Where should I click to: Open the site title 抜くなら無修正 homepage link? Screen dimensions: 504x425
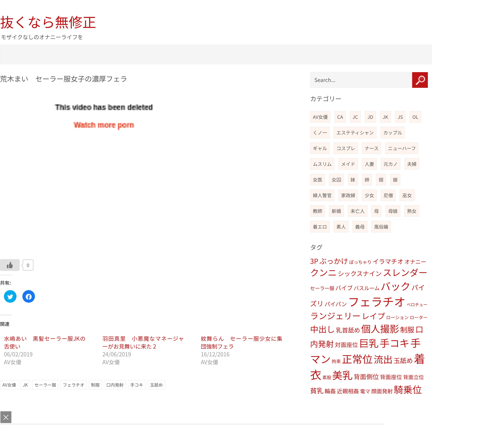[x=48, y=22]
